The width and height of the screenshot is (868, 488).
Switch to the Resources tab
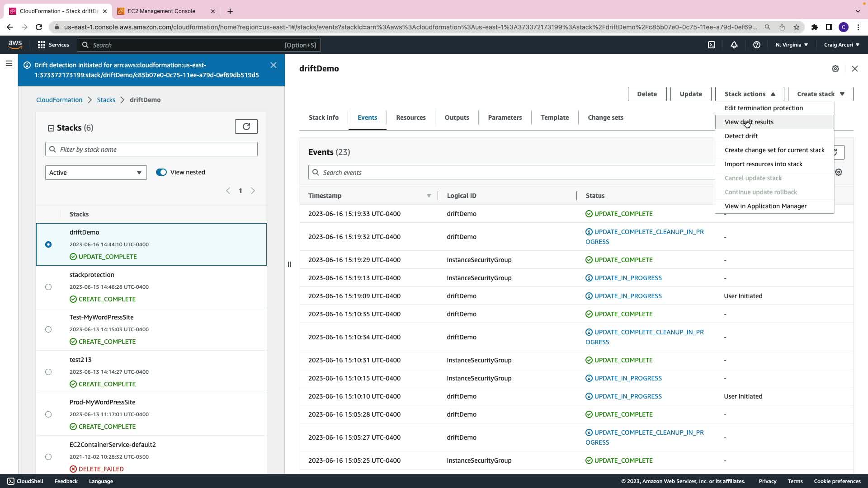(x=410, y=117)
